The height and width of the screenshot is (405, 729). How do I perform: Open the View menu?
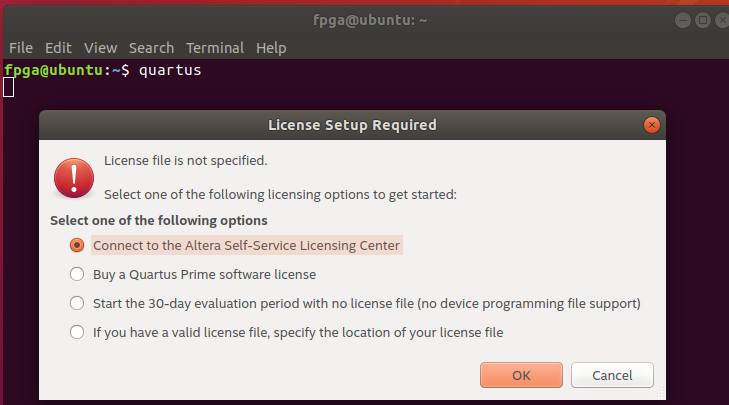coord(100,48)
